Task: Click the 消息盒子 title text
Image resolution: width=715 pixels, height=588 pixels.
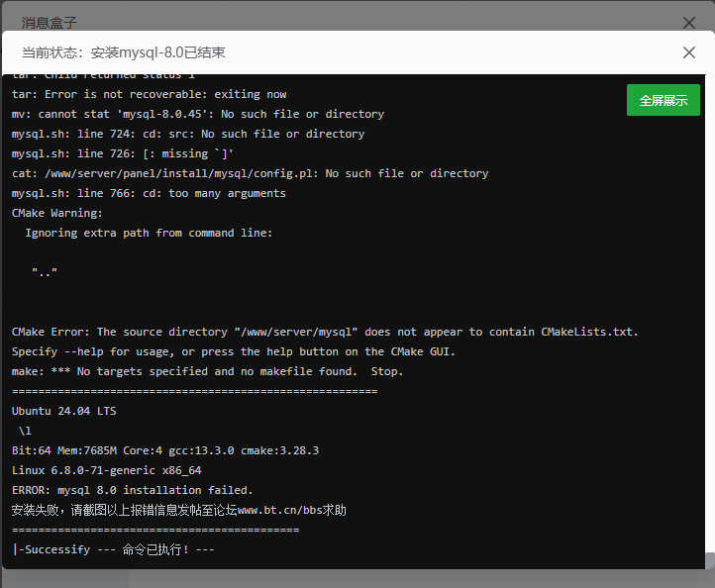Action: [50, 22]
